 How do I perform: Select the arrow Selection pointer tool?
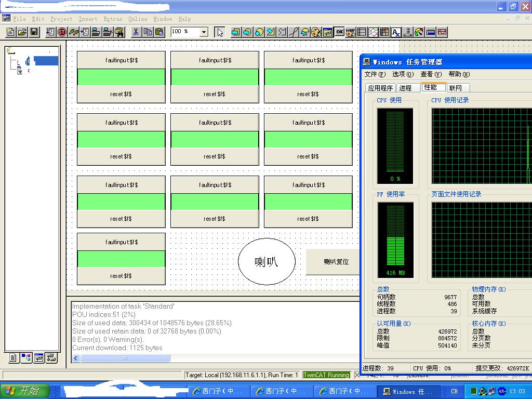click(220, 32)
